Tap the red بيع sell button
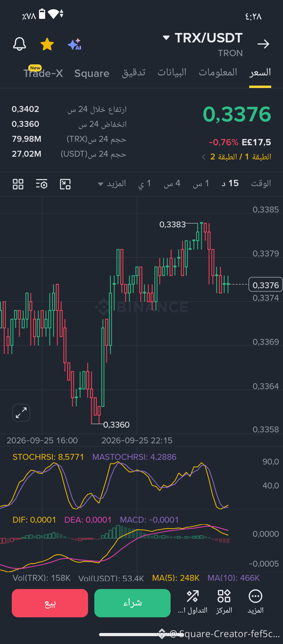 tap(50, 603)
